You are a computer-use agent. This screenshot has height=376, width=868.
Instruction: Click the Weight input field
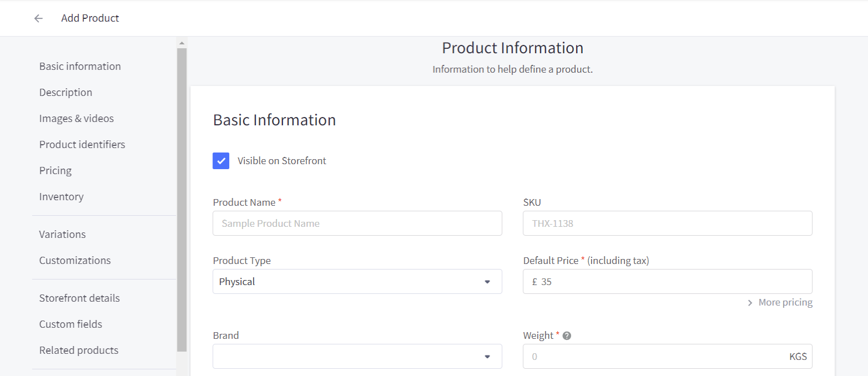655,357
